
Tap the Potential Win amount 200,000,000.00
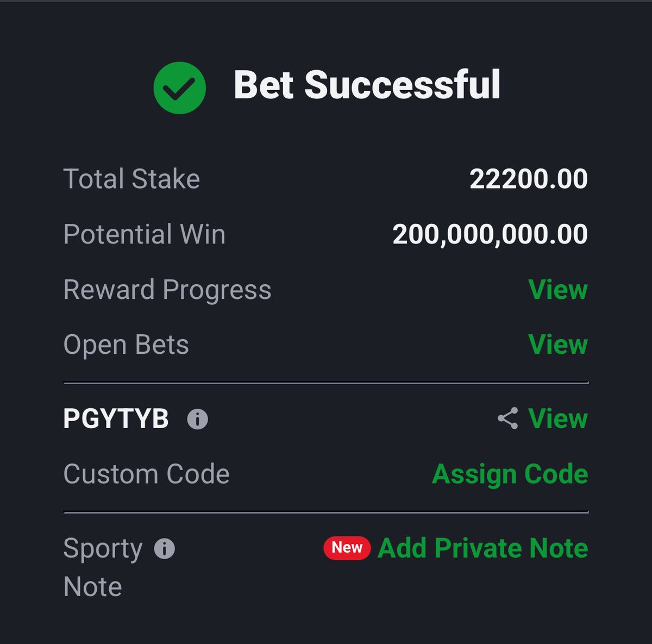tap(490, 234)
